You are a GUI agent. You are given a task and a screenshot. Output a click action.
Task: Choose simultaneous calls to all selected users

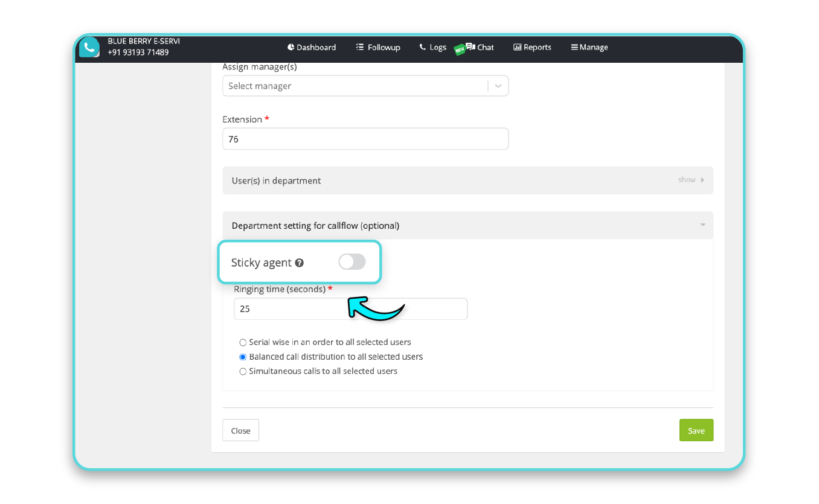click(x=243, y=371)
